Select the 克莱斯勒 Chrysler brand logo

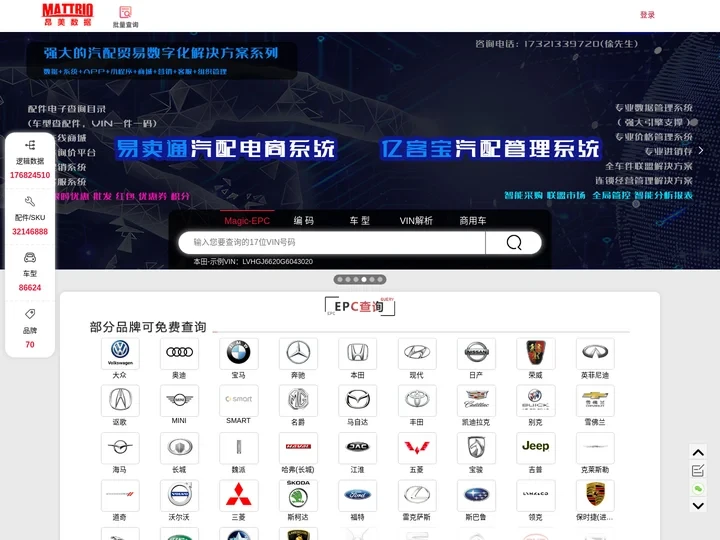tap(595, 447)
